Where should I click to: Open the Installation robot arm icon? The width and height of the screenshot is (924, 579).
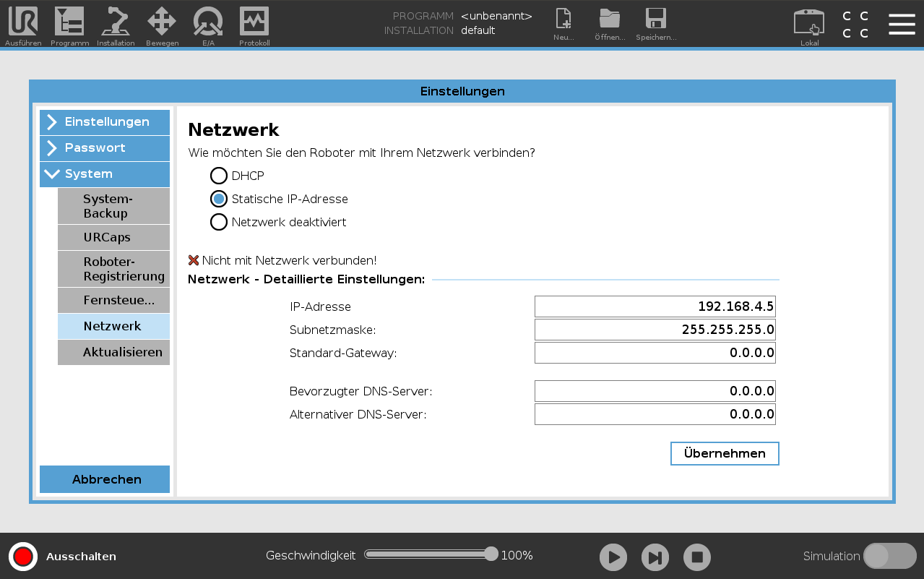point(116,22)
